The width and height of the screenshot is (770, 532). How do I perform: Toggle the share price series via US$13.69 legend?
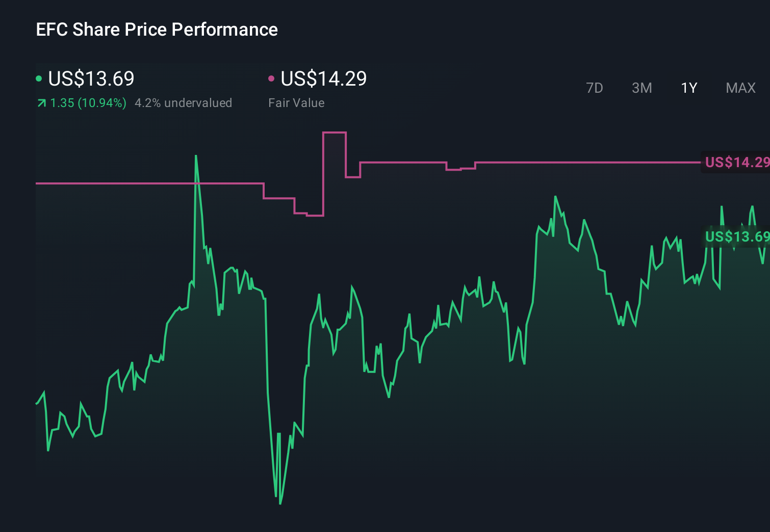[90, 79]
